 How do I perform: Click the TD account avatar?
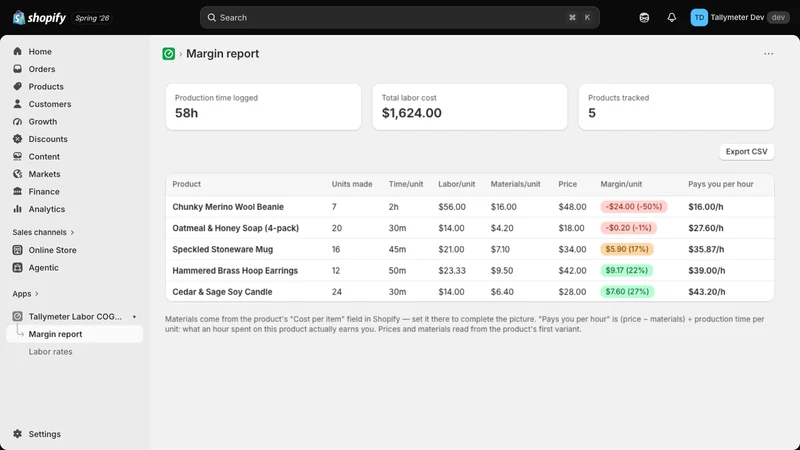(699, 17)
